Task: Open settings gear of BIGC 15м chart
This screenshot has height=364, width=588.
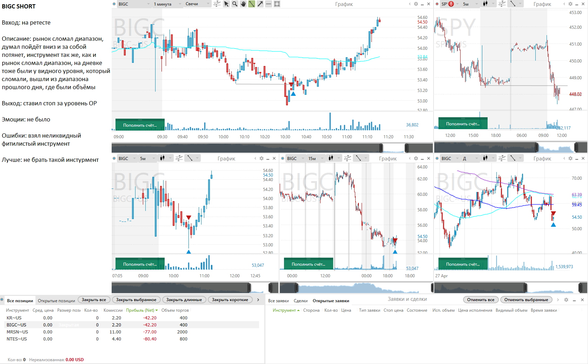Action: (416, 158)
